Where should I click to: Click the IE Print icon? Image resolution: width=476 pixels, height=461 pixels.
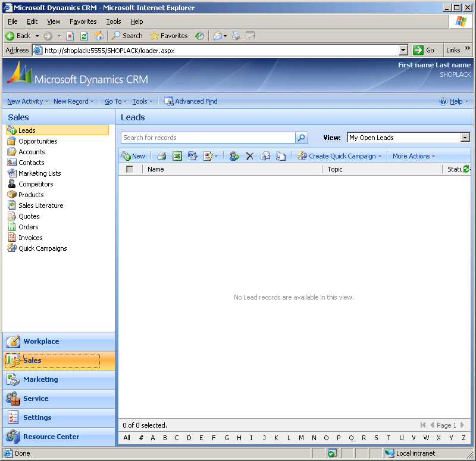(x=236, y=36)
